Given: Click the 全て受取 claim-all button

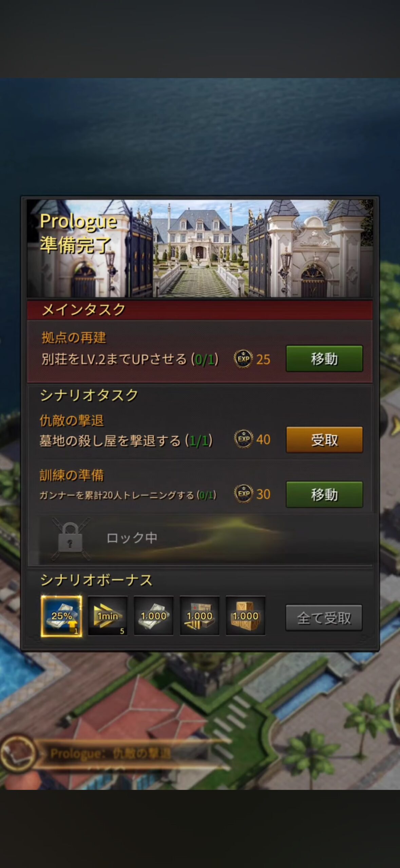Looking at the screenshot, I should [324, 617].
